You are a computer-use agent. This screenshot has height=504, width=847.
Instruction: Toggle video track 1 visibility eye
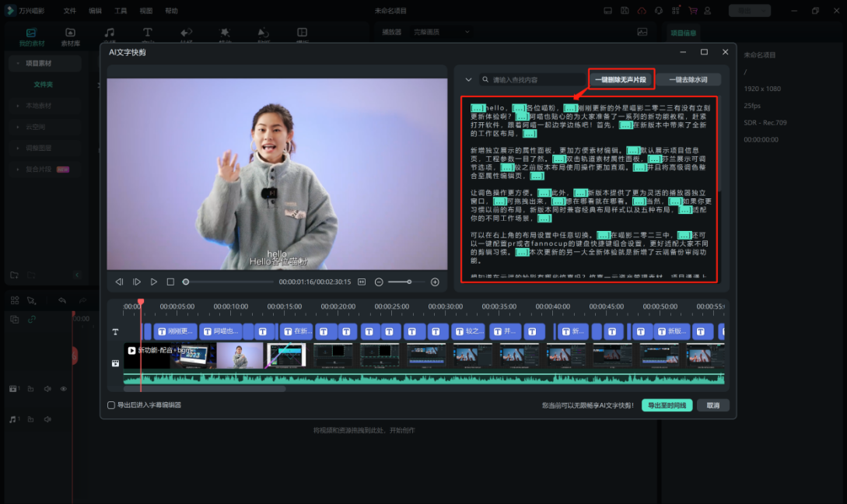click(64, 389)
